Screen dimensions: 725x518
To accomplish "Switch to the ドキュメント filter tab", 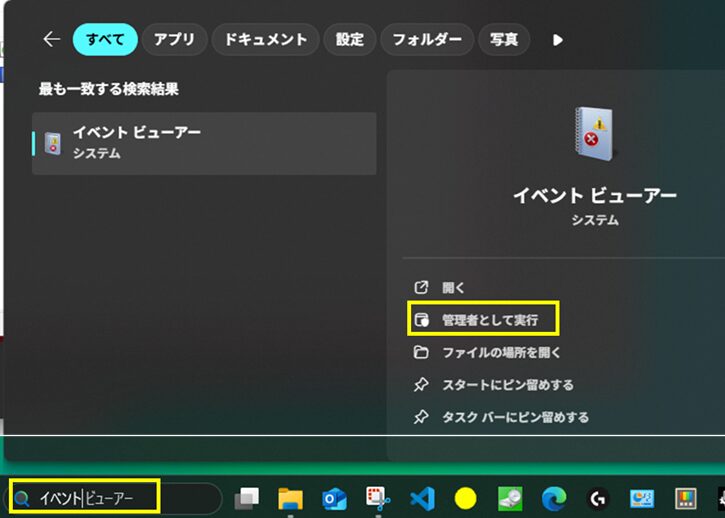I will coord(265,40).
